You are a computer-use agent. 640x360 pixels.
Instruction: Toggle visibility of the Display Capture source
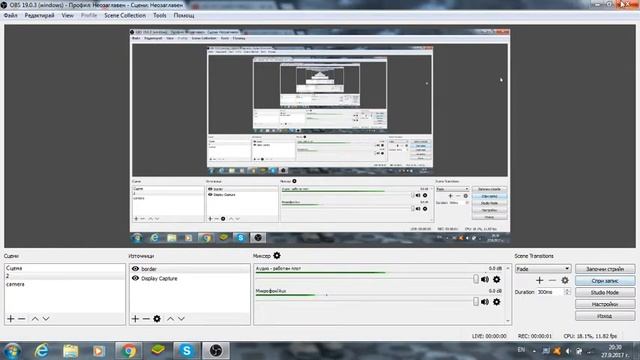point(136,278)
